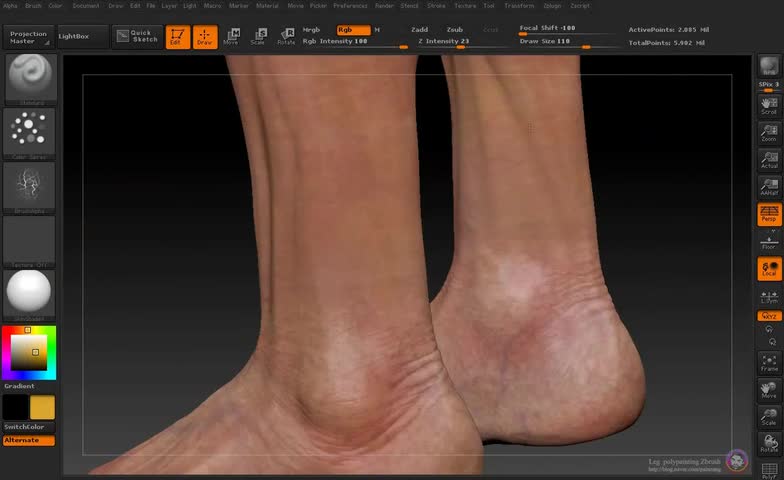Launch Projection Master

(28, 37)
